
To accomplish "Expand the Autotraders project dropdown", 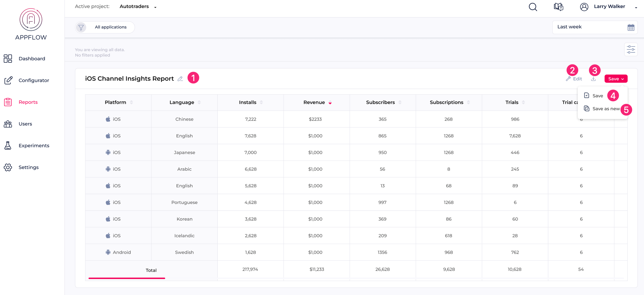I will (155, 7).
